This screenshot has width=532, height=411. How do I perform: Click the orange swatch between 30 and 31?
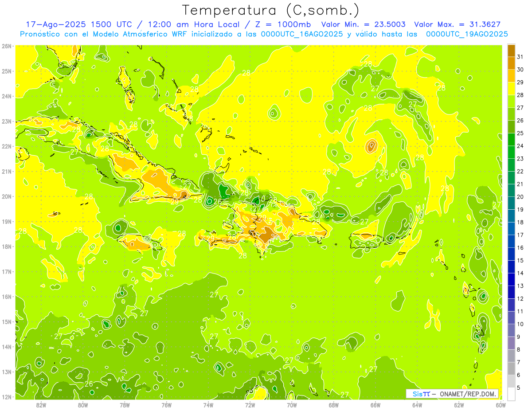(511, 63)
